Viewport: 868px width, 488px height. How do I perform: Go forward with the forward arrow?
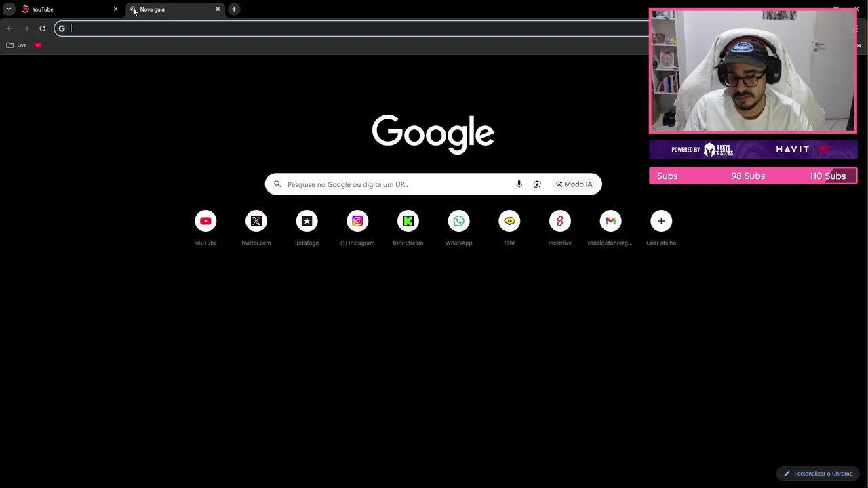pyautogui.click(x=26, y=28)
